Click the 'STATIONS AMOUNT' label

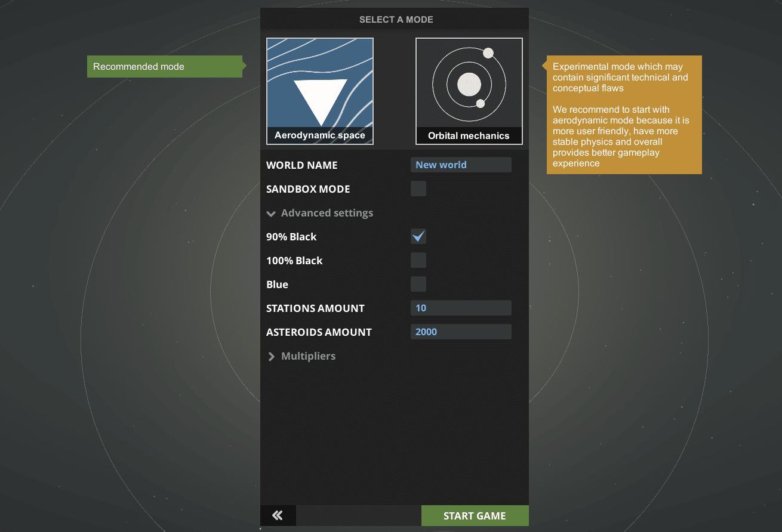pyautogui.click(x=315, y=308)
